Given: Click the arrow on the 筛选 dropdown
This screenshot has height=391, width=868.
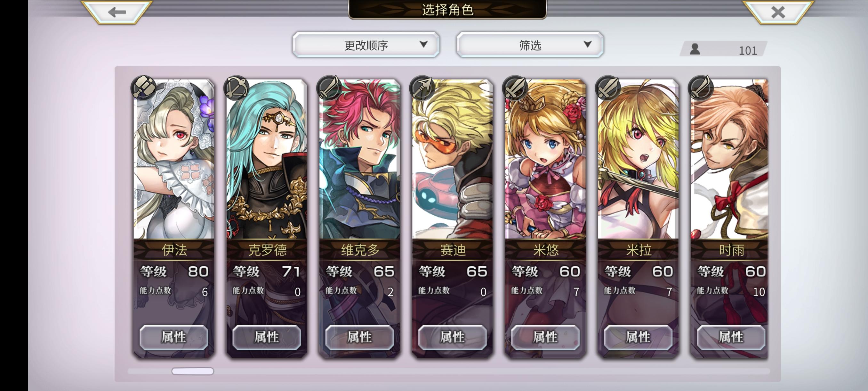Looking at the screenshot, I should pos(588,44).
